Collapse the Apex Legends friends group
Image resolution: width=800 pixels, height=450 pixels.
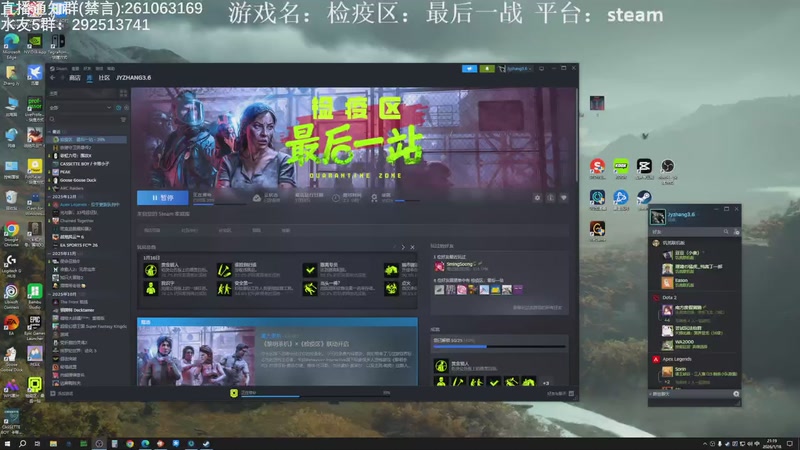677,359
